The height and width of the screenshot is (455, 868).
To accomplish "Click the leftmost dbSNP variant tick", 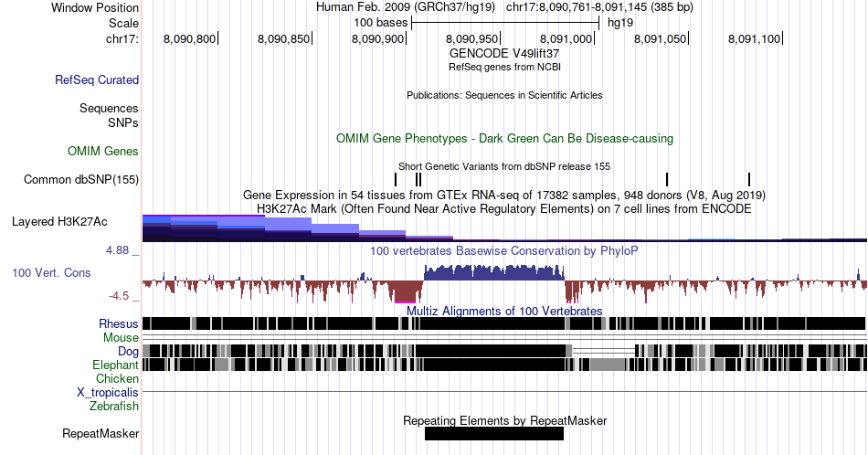I will pyautogui.click(x=396, y=179).
